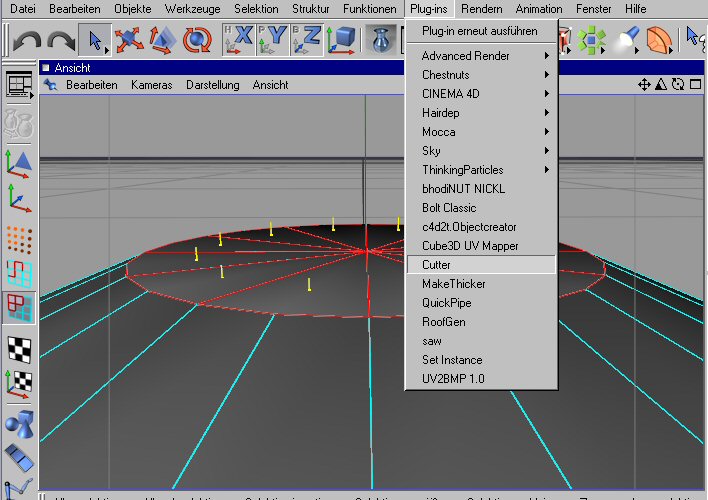The height and width of the screenshot is (500, 708).
Task: Open the Rendern menu
Action: pyautogui.click(x=482, y=9)
